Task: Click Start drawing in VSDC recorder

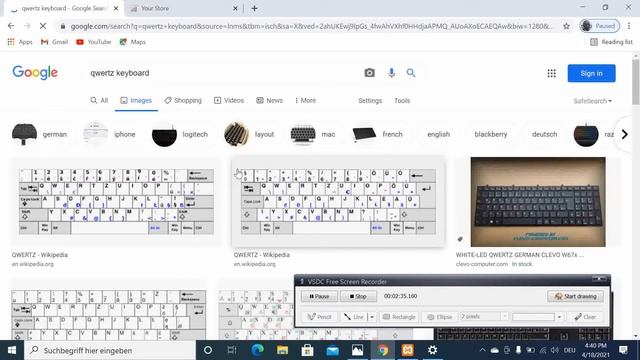Action: 575,296
